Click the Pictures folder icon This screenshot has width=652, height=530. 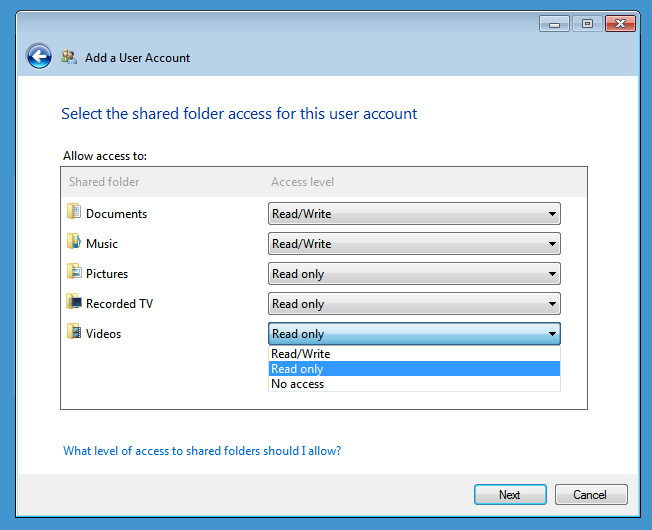coord(74,272)
